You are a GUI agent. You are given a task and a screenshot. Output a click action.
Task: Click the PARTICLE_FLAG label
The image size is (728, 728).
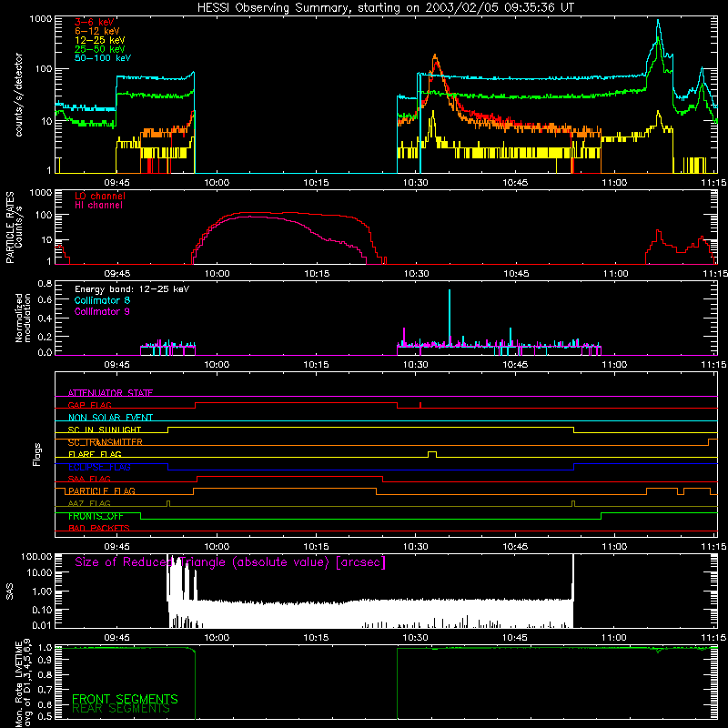[x=102, y=490]
